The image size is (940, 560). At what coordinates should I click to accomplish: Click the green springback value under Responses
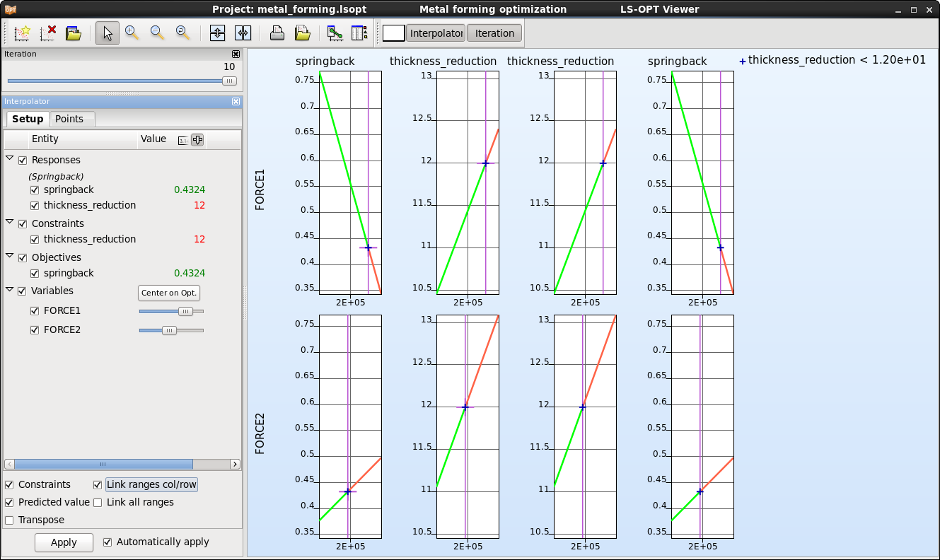point(190,190)
